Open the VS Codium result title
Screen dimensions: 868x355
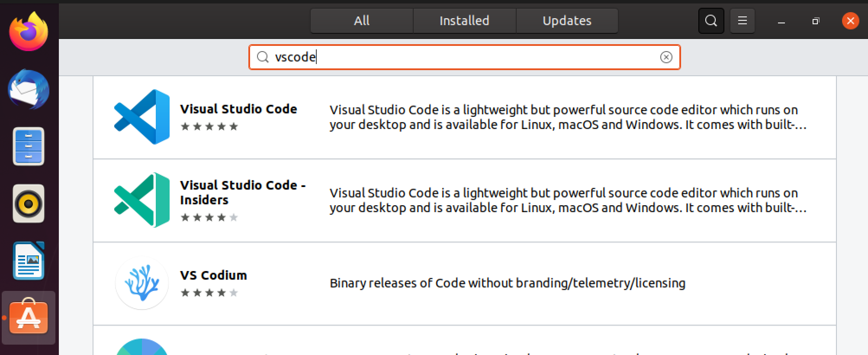coord(213,275)
